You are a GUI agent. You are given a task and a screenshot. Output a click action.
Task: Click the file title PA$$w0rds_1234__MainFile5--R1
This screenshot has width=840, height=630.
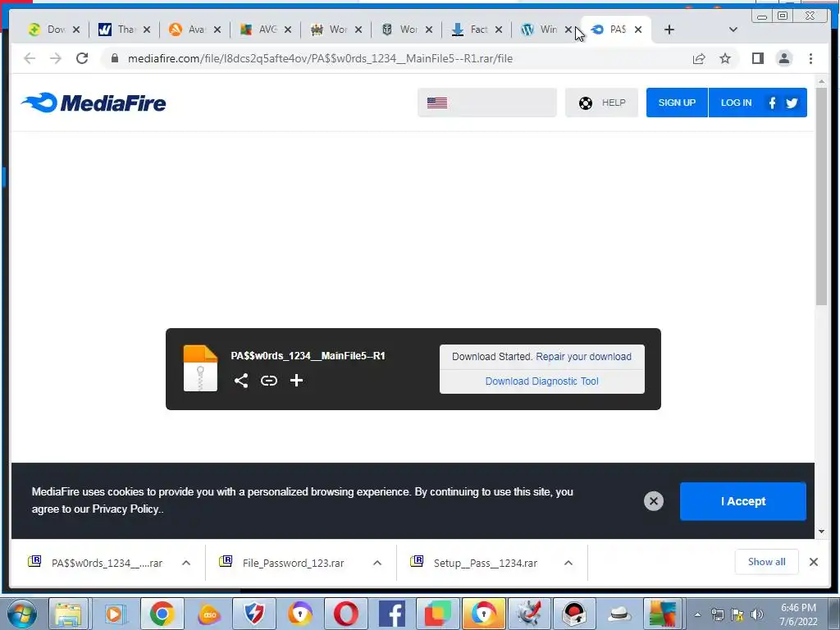[x=308, y=356]
